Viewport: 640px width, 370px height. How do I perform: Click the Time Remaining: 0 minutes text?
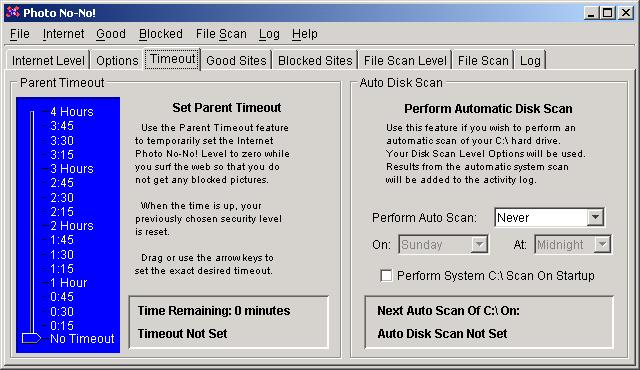pos(214,311)
